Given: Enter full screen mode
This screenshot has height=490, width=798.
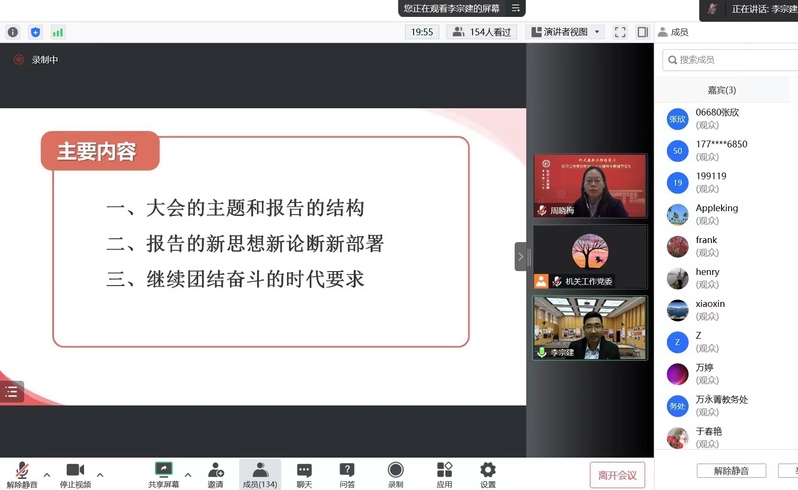Looking at the screenshot, I should (620, 32).
